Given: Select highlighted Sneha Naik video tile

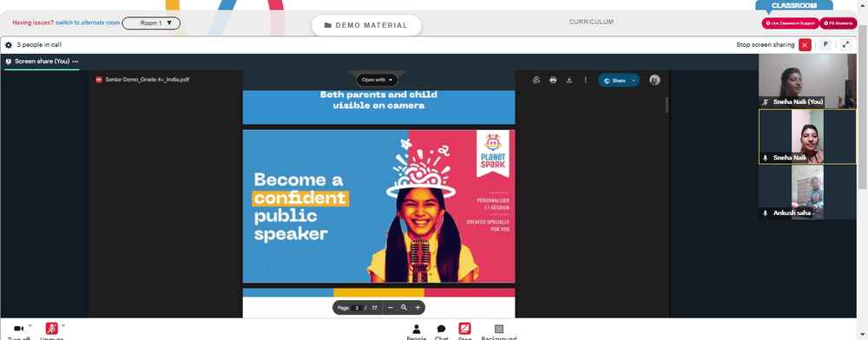Looking at the screenshot, I should pyautogui.click(x=807, y=136).
